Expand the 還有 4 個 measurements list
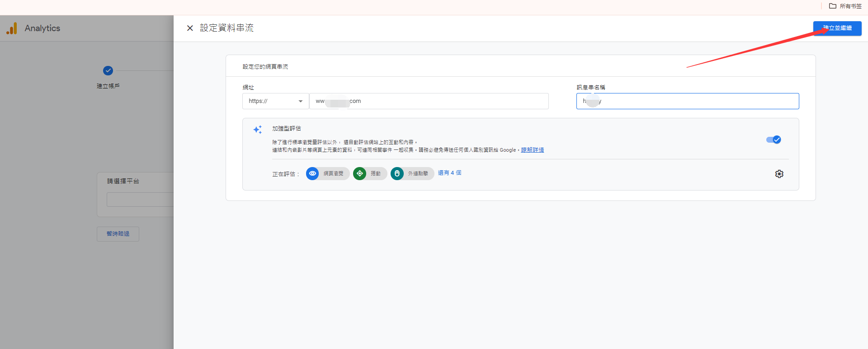 [449, 173]
